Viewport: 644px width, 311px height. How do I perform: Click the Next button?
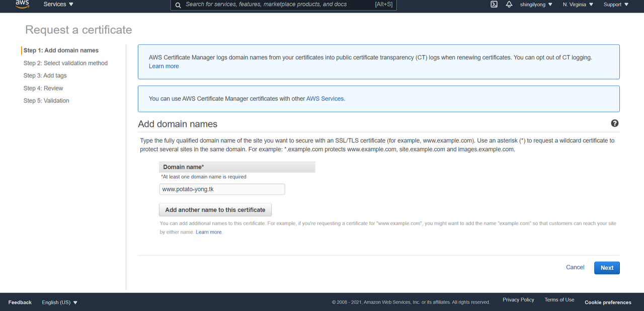coord(607,268)
